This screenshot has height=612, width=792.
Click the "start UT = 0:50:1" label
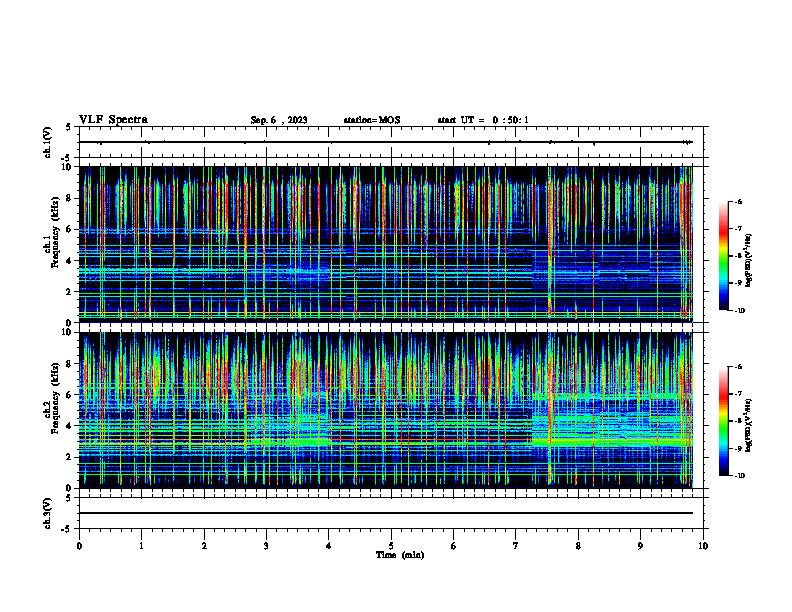coord(483,120)
